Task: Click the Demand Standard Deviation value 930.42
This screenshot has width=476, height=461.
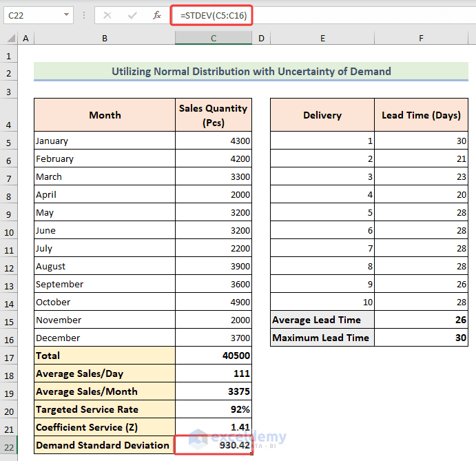Action: coord(214,445)
